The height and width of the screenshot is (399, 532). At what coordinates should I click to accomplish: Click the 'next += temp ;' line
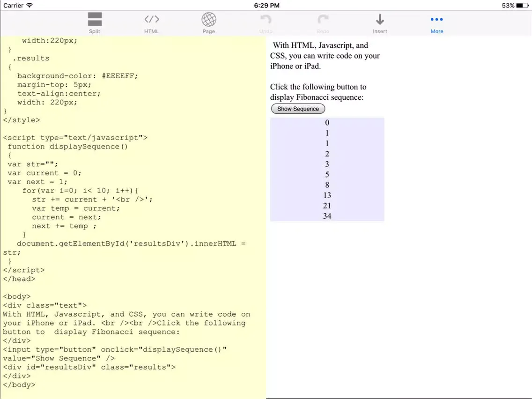click(x=64, y=226)
